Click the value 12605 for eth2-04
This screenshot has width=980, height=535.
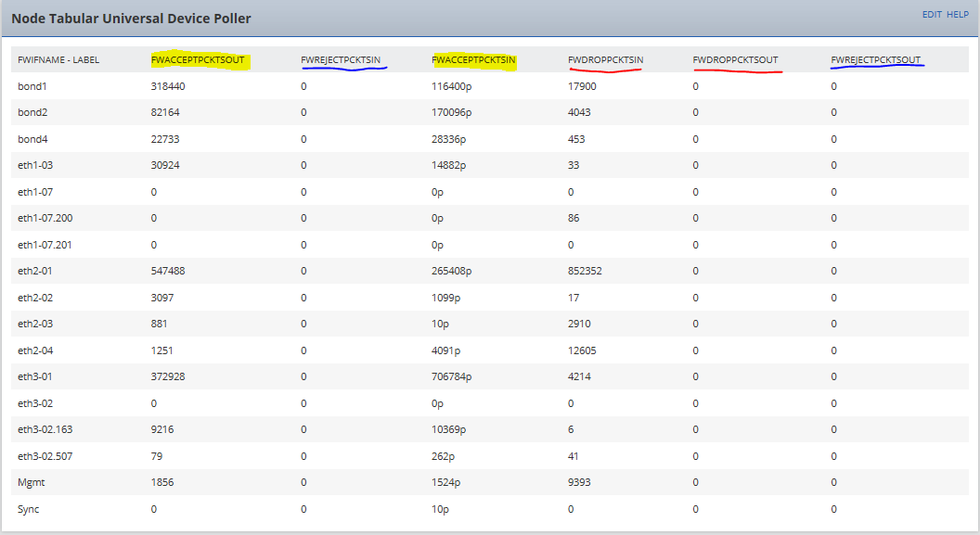pos(582,350)
